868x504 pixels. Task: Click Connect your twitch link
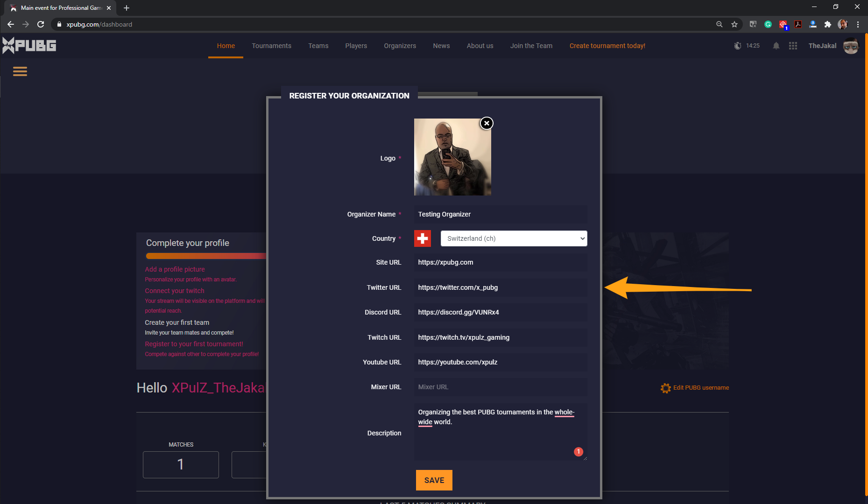(x=175, y=291)
